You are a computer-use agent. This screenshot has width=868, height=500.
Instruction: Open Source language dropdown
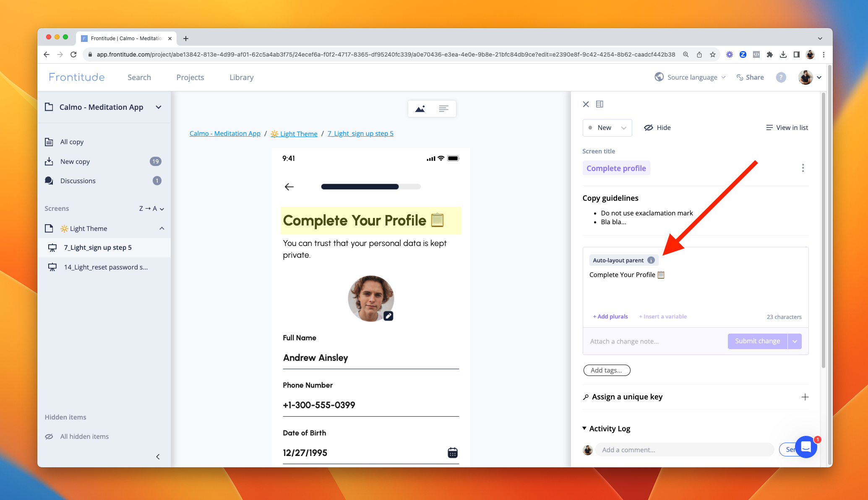click(x=690, y=78)
